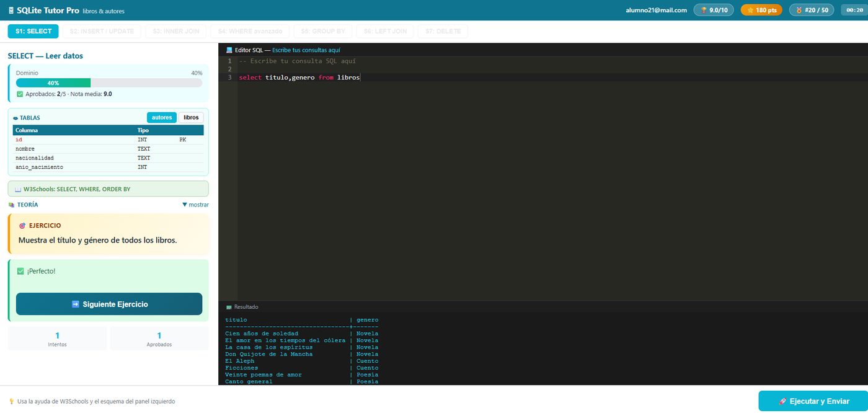Open the S3: INNER JOIN tab
Viewport: 868px width, 413px height.
point(176,31)
